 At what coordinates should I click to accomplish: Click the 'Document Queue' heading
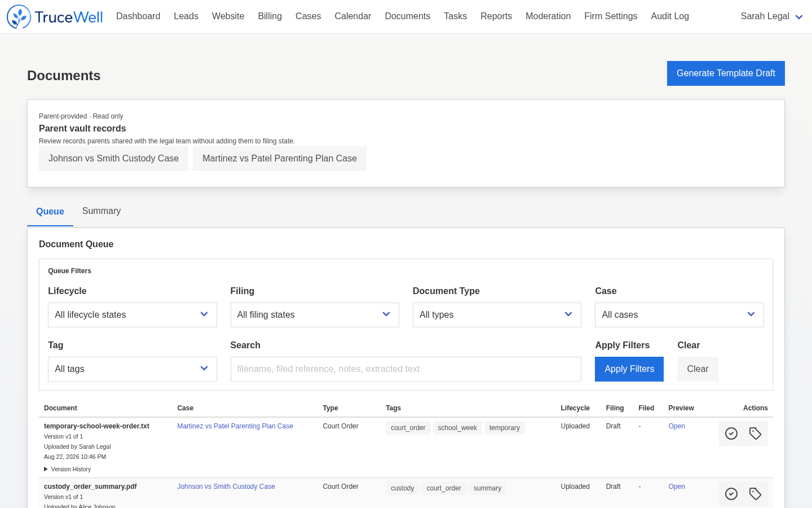pyautogui.click(x=76, y=244)
